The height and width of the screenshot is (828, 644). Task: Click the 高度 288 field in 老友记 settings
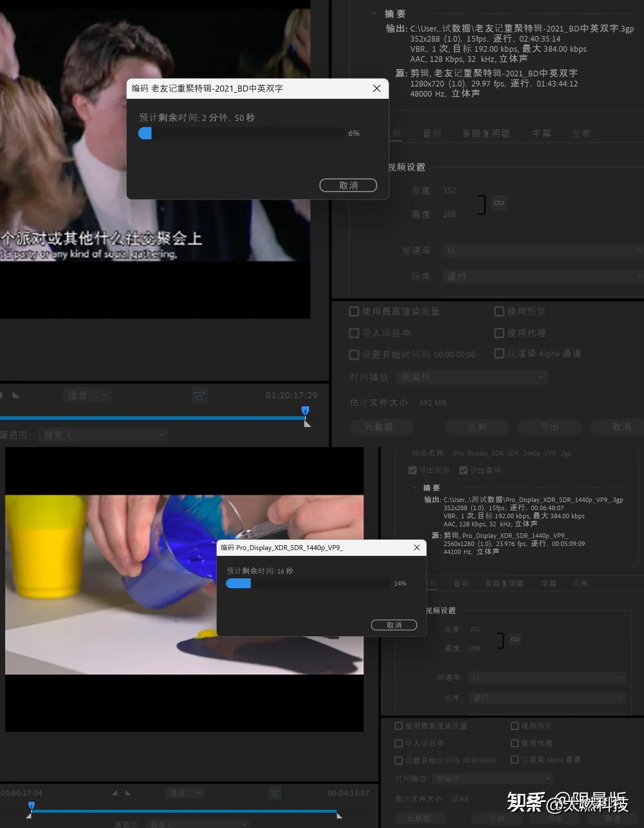click(449, 214)
